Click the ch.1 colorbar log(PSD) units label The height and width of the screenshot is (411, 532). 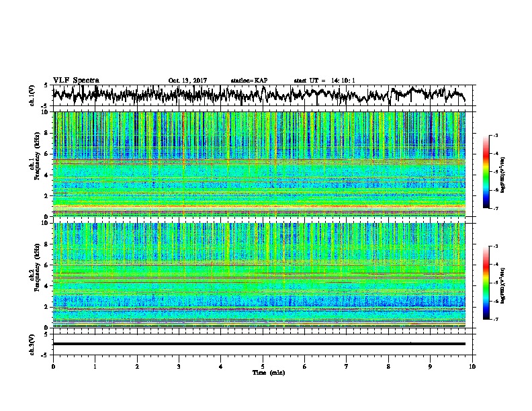pyautogui.click(x=503, y=175)
